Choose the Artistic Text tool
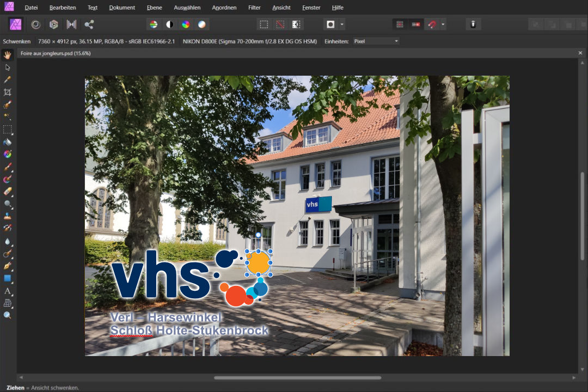Screen dimensions: 588x392 [8, 291]
